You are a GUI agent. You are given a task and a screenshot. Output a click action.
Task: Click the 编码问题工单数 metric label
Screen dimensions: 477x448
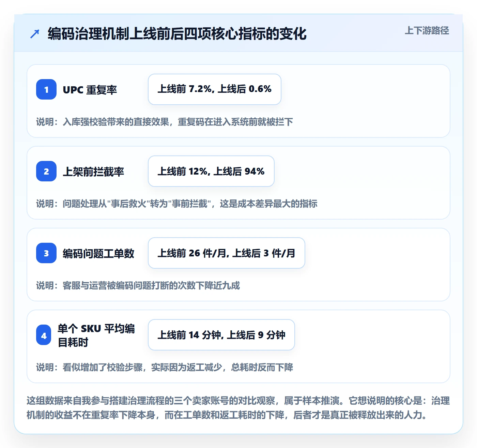click(98, 253)
